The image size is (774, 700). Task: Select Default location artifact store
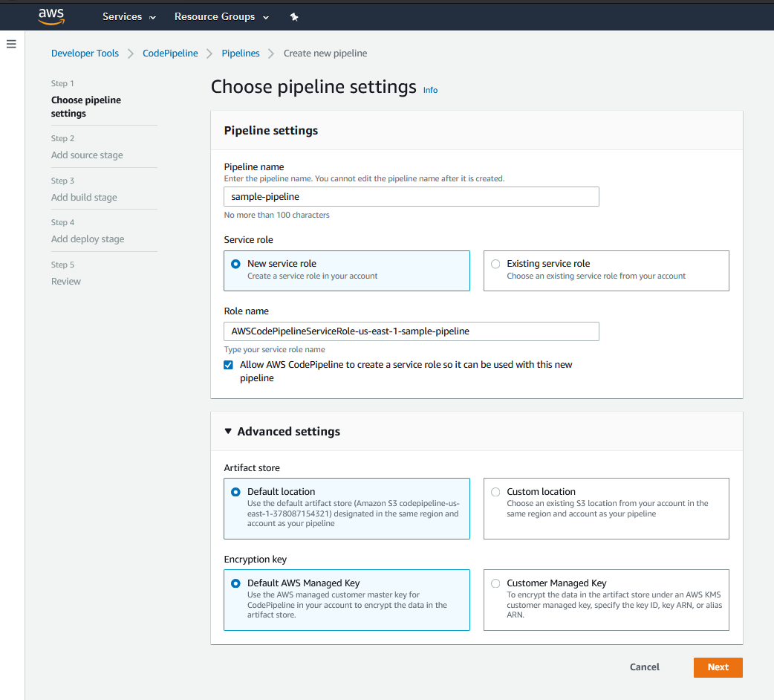(347, 508)
